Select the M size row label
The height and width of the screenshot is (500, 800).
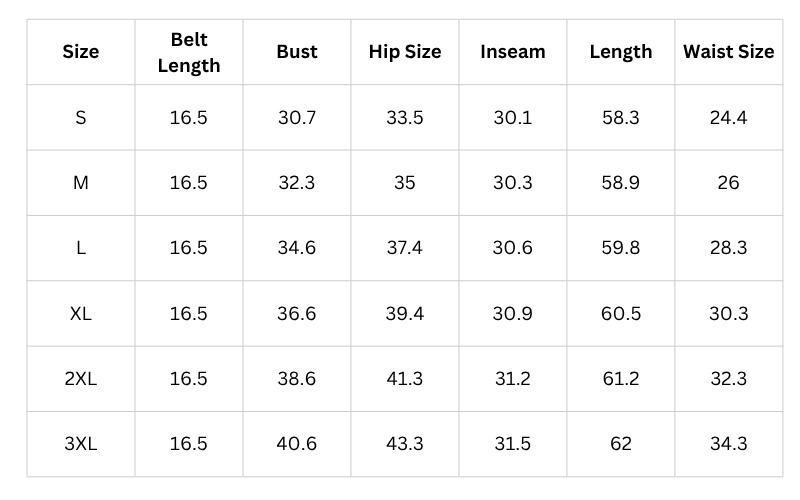[x=81, y=183]
